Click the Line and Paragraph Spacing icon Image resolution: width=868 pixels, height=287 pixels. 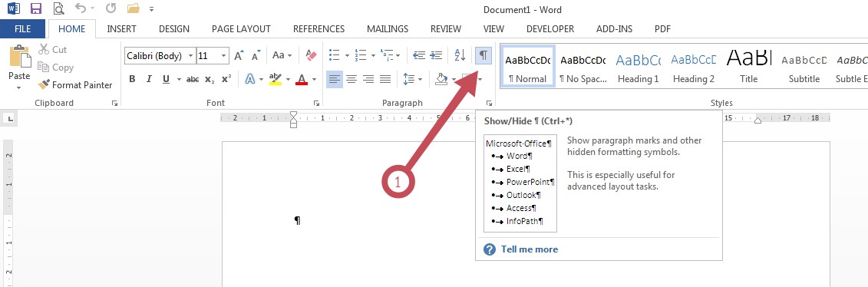tap(410, 80)
